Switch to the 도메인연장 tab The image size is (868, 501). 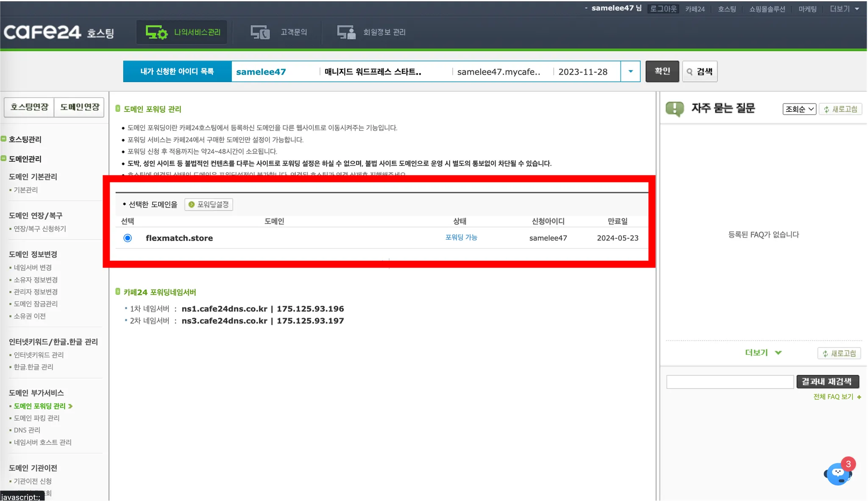coord(79,107)
